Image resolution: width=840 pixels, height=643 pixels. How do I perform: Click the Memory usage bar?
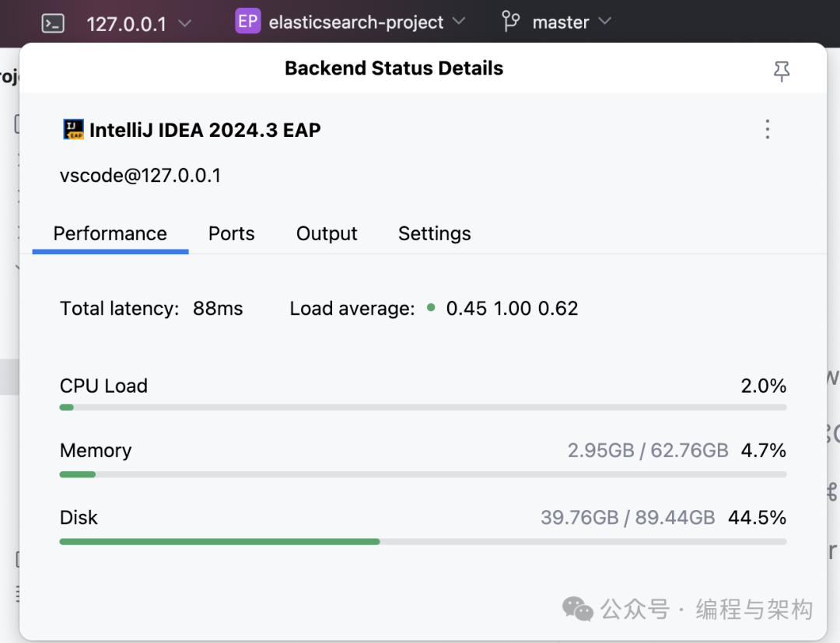point(422,474)
